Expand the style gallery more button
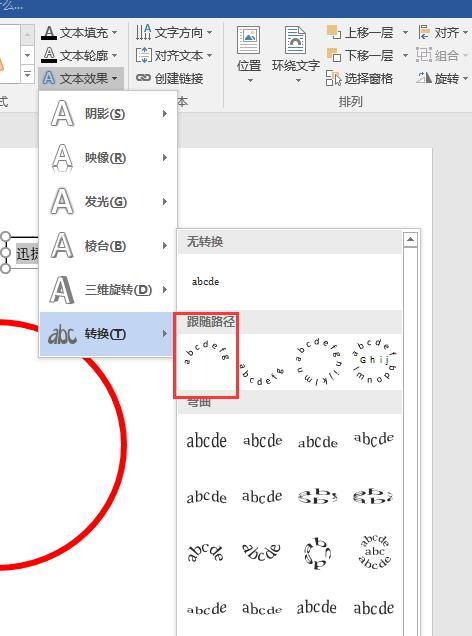 pos(27,75)
